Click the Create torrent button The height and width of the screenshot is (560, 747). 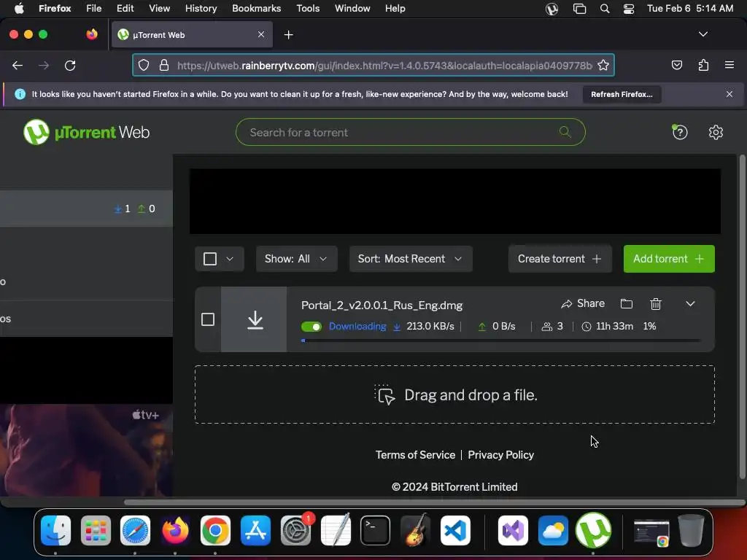560,259
